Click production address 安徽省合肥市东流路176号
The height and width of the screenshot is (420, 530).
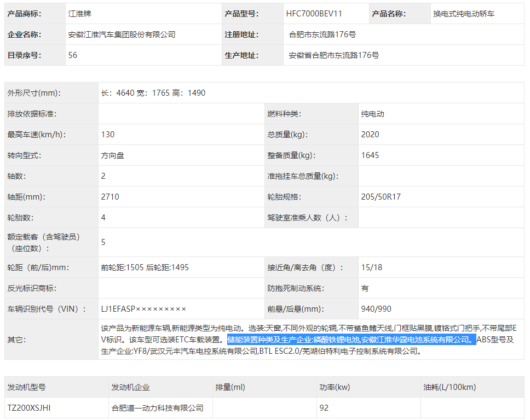(334, 55)
